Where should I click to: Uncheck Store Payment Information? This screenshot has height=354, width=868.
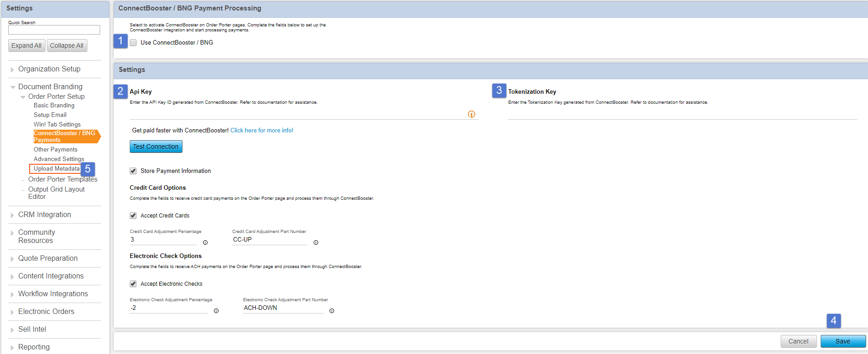pyautogui.click(x=133, y=171)
